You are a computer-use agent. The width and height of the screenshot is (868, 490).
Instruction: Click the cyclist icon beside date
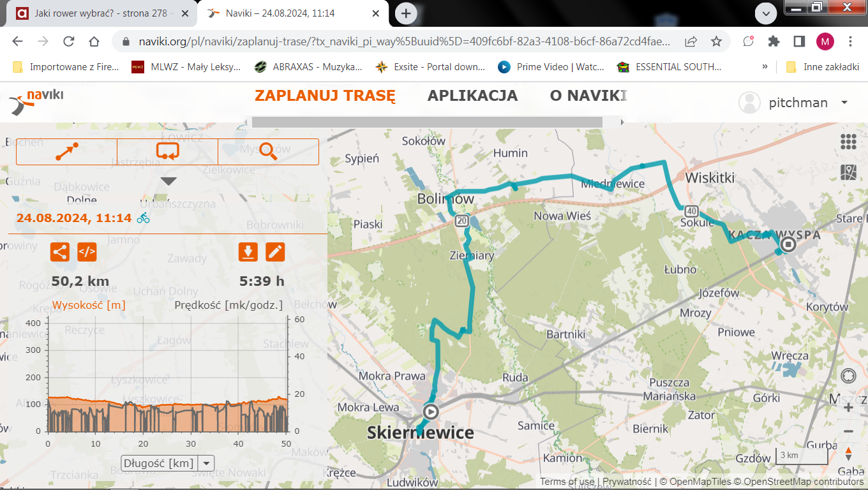144,218
